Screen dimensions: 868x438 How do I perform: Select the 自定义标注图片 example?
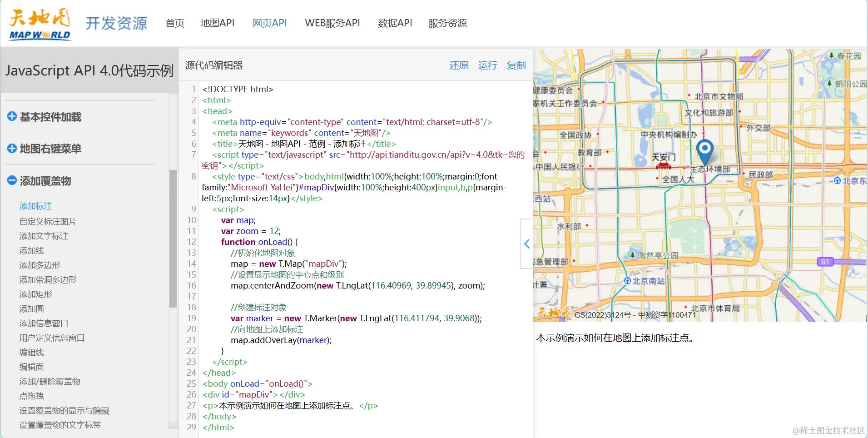point(48,222)
